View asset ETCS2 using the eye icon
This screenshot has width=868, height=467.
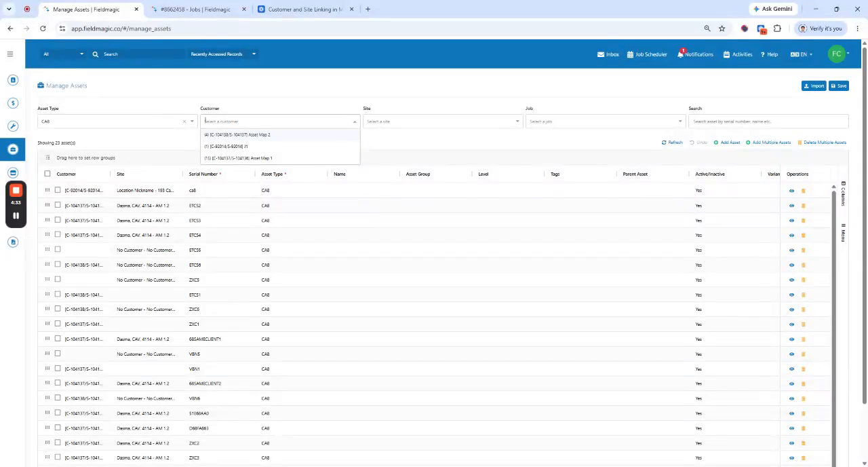click(x=791, y=206)
